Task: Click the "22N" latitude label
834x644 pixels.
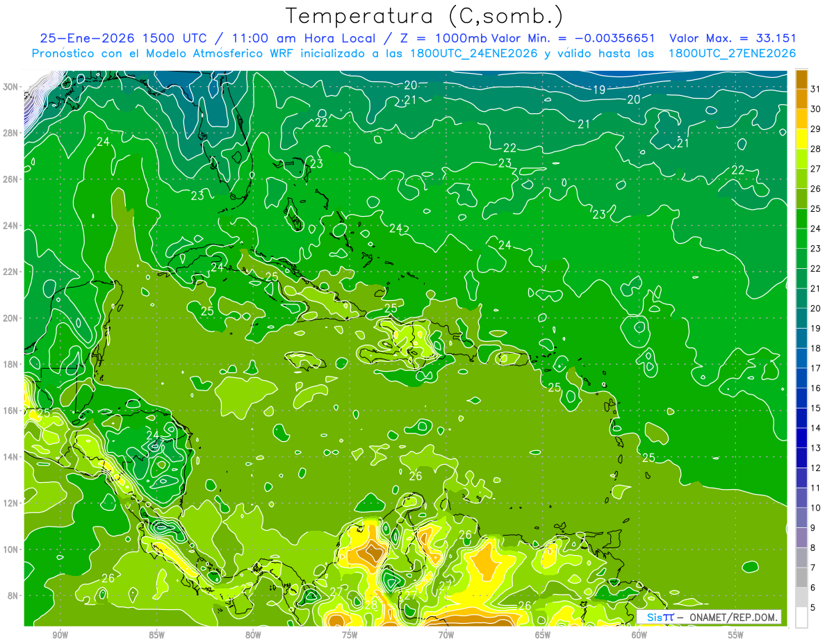Action: tap(10, 272)
